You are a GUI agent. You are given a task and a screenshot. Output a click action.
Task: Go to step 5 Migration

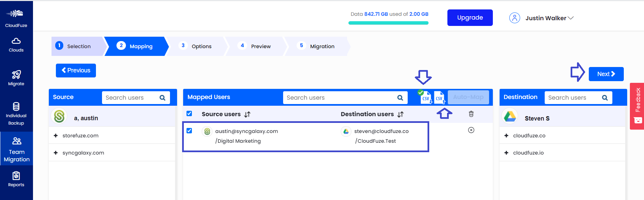click(x=317, y=46)
